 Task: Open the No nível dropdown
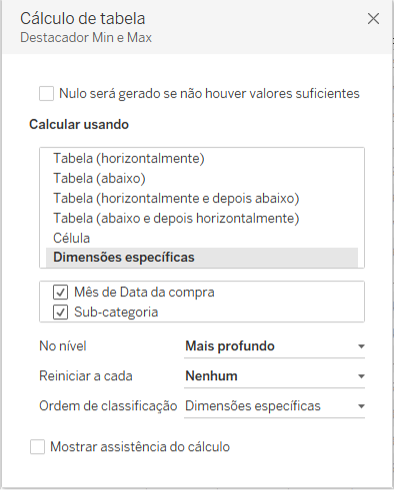coord(274,346)
